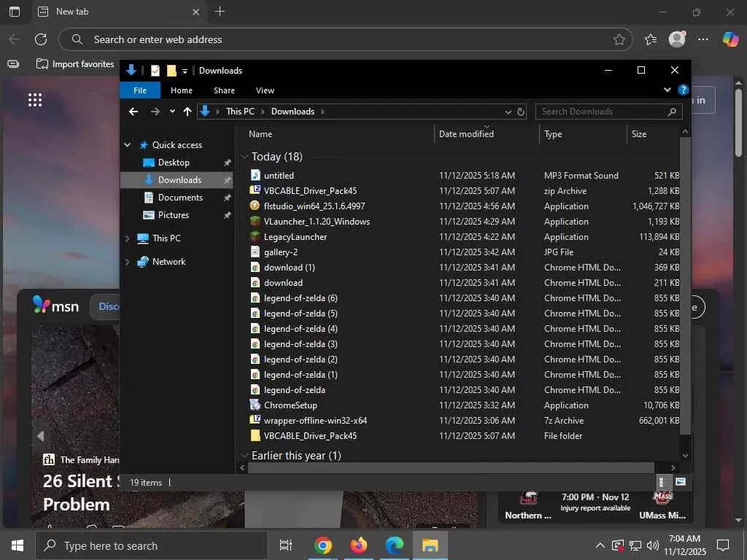The width and height of the screenshot is (747, 560).
Task: Switch to large icons view in status bar
Action: point(681,482)
